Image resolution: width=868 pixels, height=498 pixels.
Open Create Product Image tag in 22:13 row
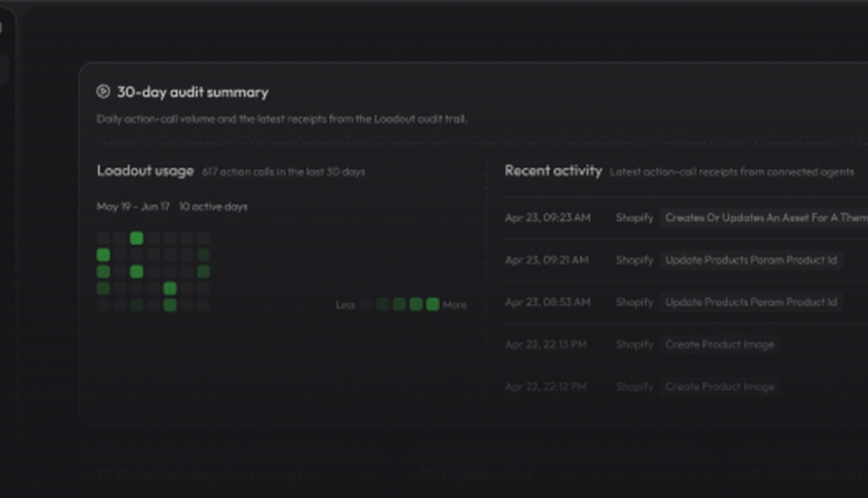click(720, 344)
